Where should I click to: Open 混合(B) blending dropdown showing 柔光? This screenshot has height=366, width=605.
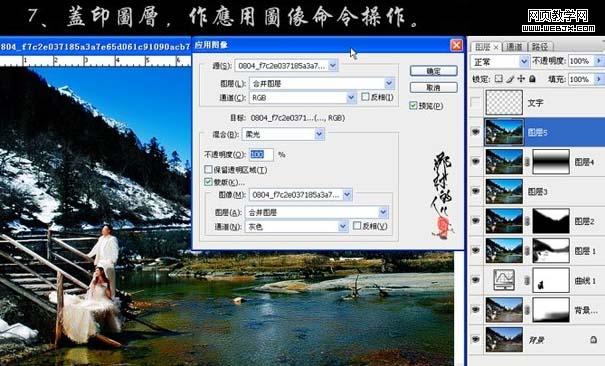pos(319,134)
